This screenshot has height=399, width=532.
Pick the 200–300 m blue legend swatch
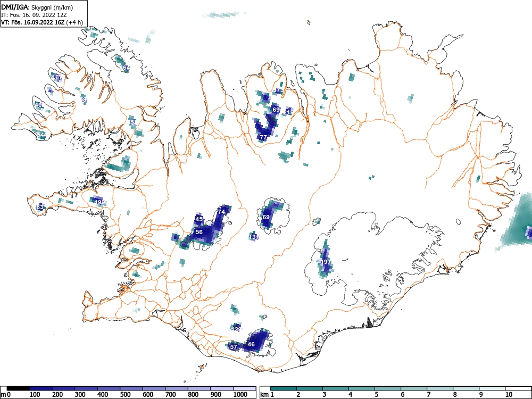[63, 388]
